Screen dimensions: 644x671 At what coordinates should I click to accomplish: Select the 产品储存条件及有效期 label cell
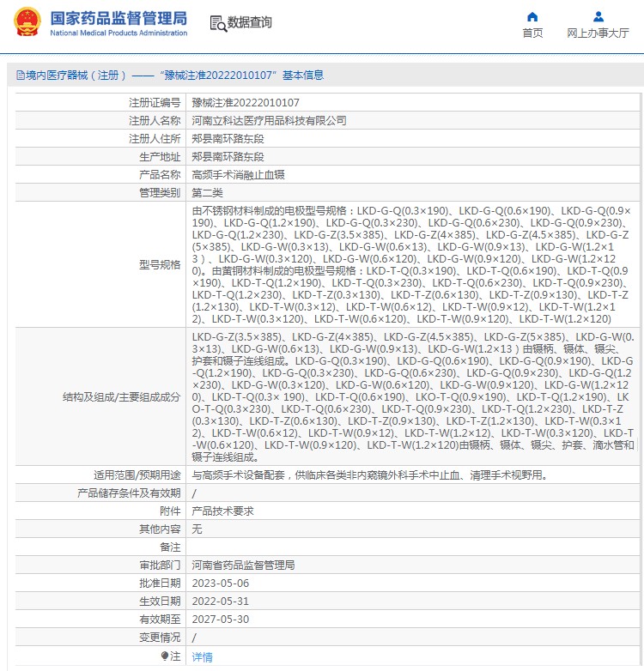(x=100, y=493)
